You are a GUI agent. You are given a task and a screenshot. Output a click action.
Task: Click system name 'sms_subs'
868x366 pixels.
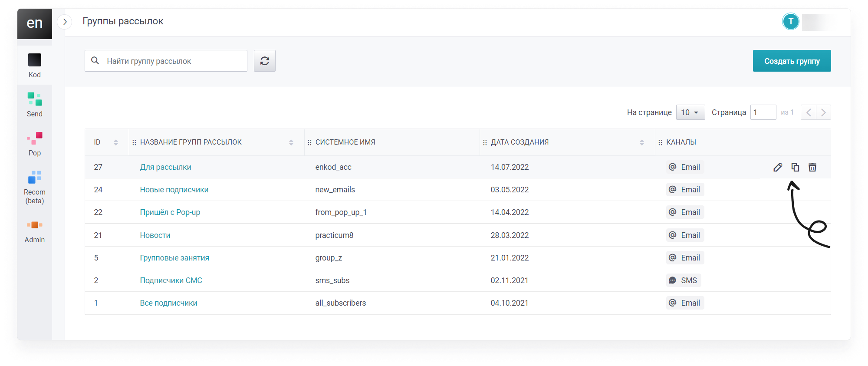point(332,280)
